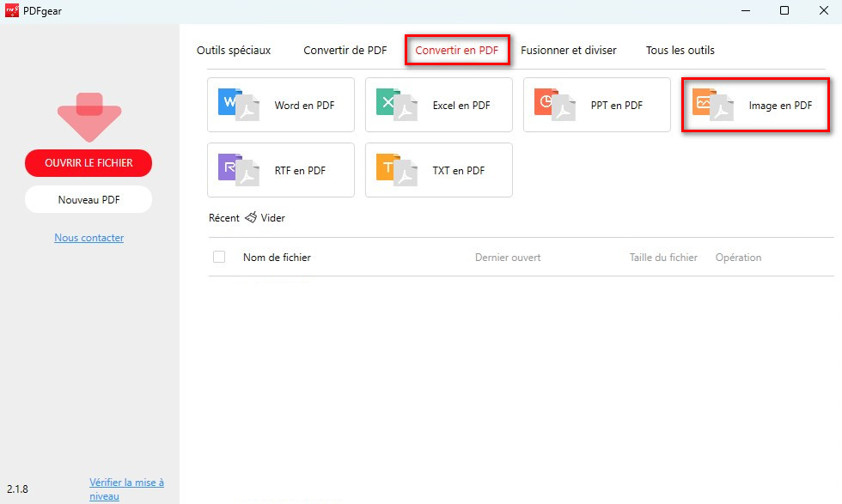Click the Vider clear-history icon
The image size is (842, 504).
point(251,217)
